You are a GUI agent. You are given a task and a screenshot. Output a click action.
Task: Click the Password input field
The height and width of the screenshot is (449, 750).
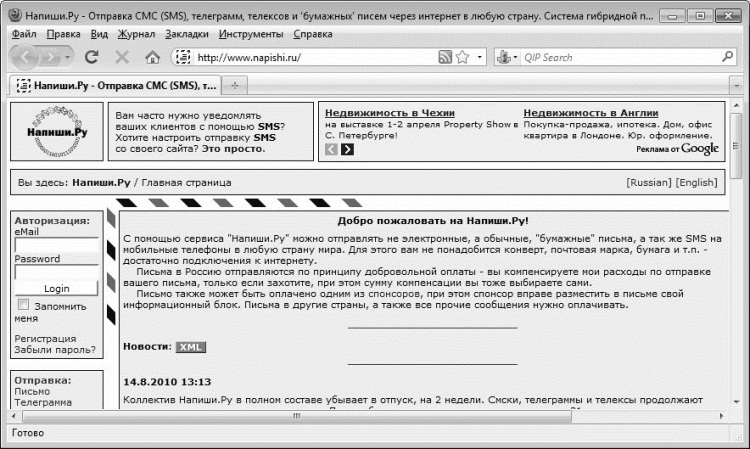coord(57,272)
